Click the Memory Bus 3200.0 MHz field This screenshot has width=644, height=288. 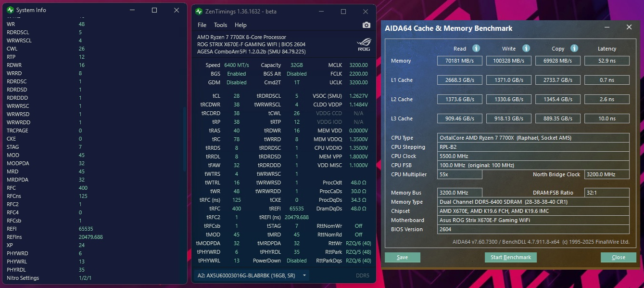coord(460,193)
